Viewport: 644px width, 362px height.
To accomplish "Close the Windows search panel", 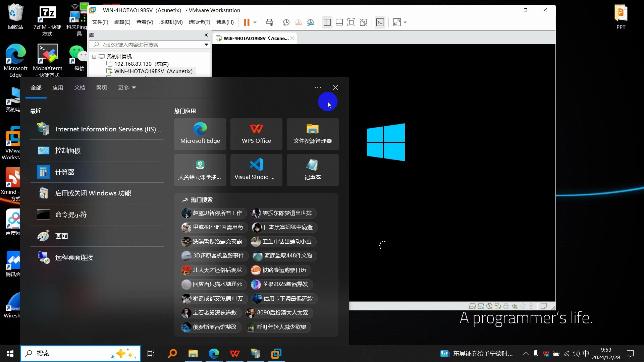I will [x=335, y=87].
